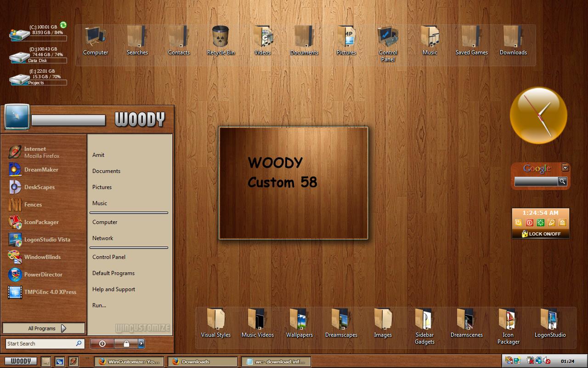Click the Start Search input field
This screenshot has width=588, height=368.
tap(45, 344)
